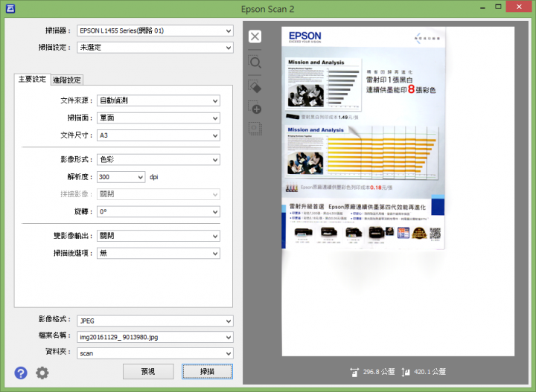Click the add marquee plus tool
The height and width of the screenshot is (392, 536).
pyautogui.click(x=255, y=108)
